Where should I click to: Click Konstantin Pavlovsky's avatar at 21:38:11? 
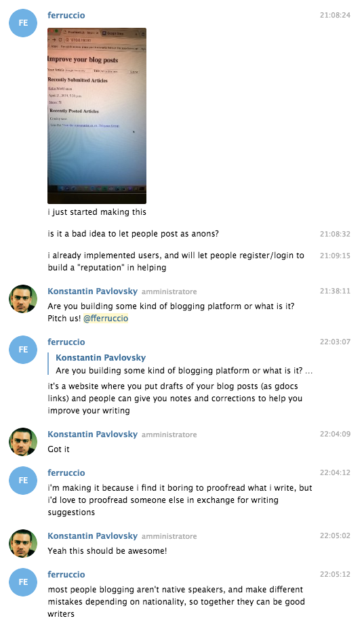(x=23, y=299)
